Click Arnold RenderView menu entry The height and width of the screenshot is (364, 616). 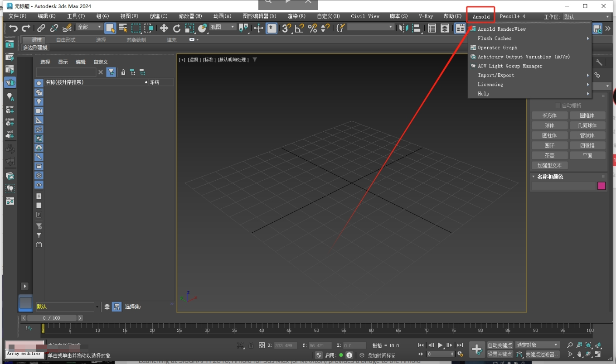(x=501, y=29)
